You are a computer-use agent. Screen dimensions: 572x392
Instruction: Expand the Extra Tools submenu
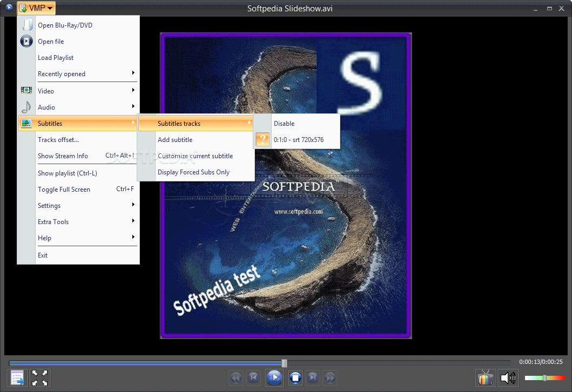point(78,222)
